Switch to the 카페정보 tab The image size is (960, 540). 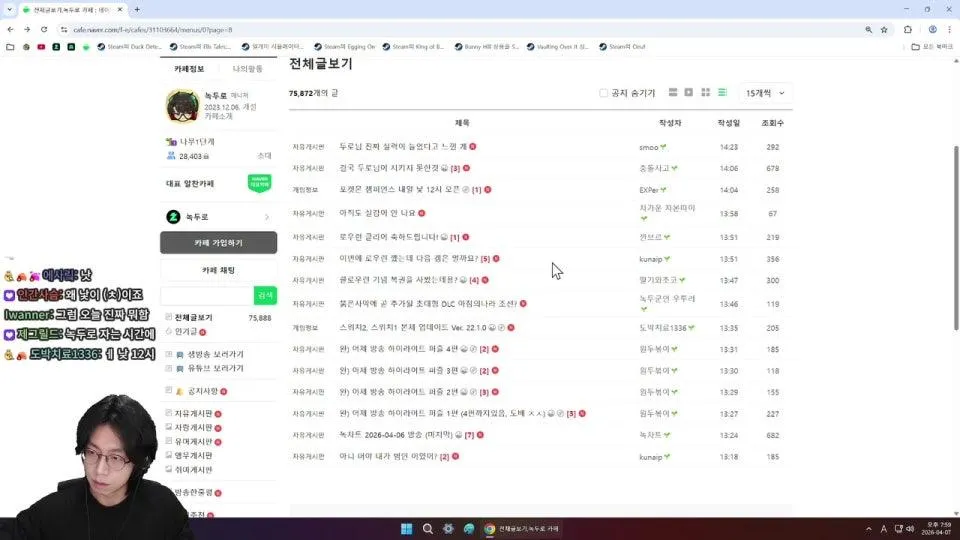pyautogui.click(x=189, y=69)
